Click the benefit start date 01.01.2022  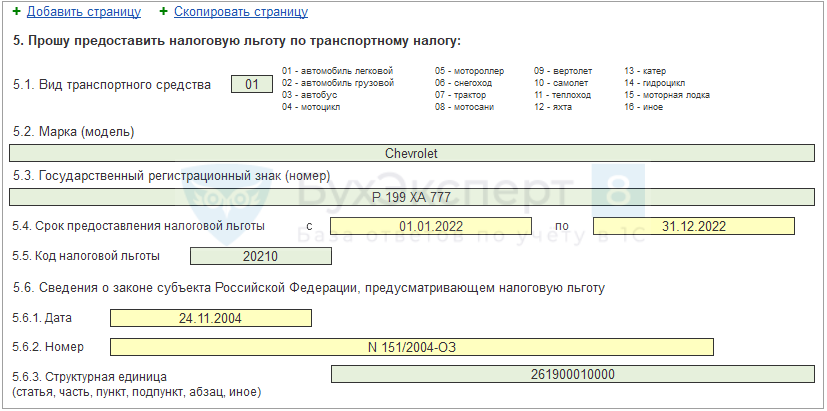431,226
